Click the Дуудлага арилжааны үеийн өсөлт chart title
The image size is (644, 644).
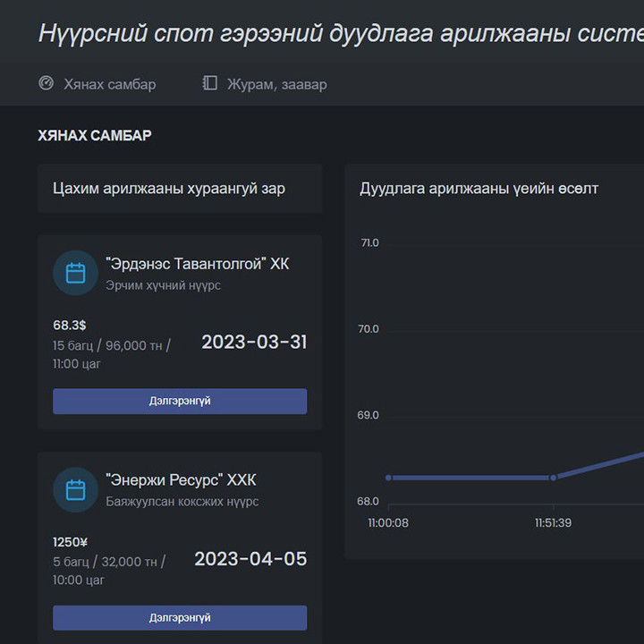479,189
